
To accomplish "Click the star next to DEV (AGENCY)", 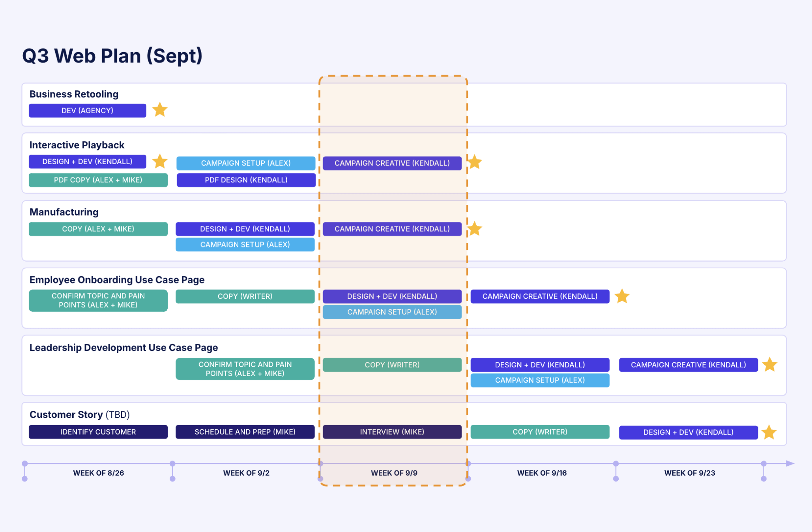I will (x=160, y=110).
